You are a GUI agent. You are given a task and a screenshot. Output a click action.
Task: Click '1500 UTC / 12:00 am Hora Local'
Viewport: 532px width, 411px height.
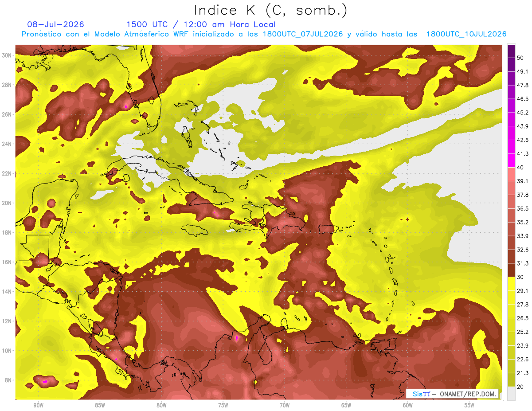(x=201, y=24)
